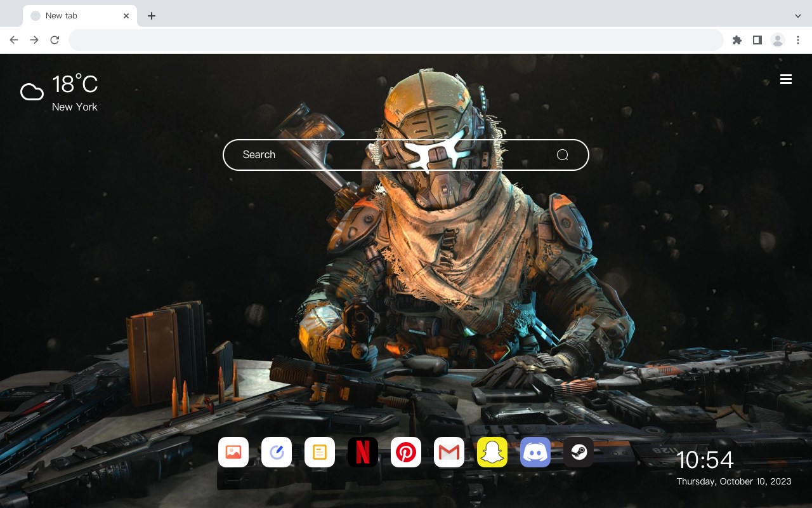Open the yellow notes shortcut icon
The height and width of the screenshot is (508, 812).
tap(320, 452)
